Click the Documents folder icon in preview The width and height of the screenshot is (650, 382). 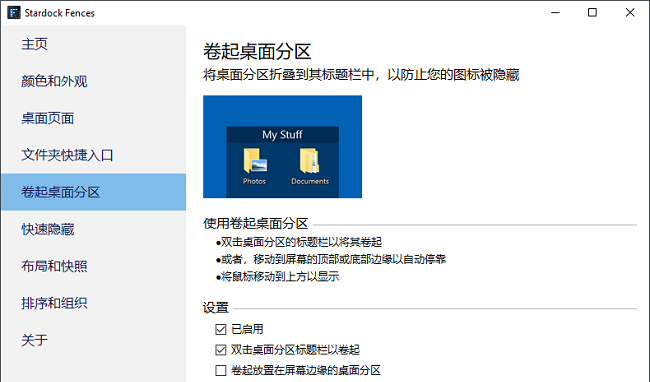[310, 161]
